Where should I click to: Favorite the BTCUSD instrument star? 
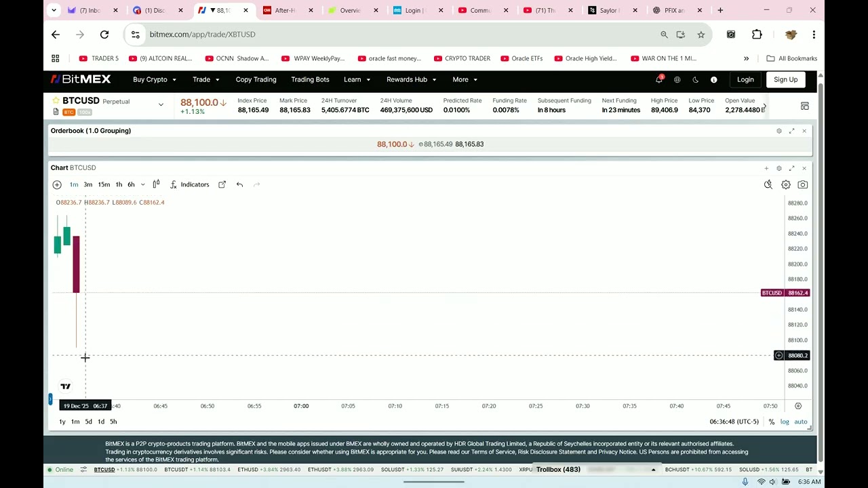[x=56, y=100]
